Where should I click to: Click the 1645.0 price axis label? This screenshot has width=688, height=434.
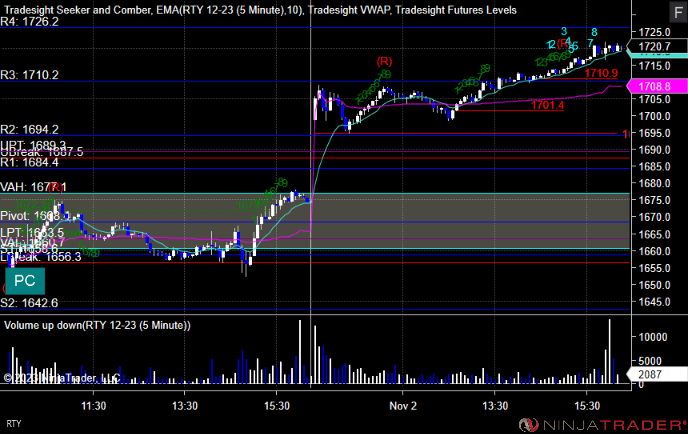[654, 302]
